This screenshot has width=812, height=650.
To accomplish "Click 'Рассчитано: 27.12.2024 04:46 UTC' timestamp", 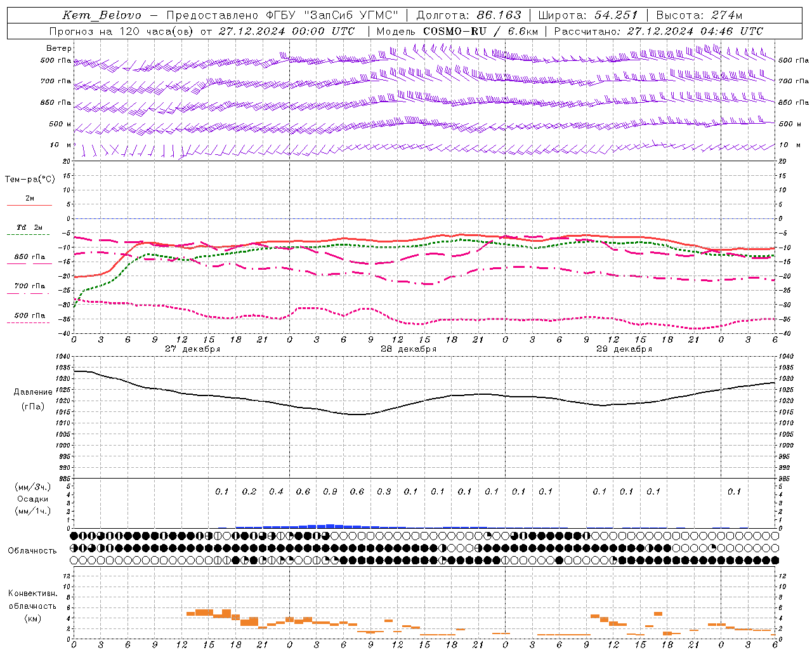I will click(658, 31).
